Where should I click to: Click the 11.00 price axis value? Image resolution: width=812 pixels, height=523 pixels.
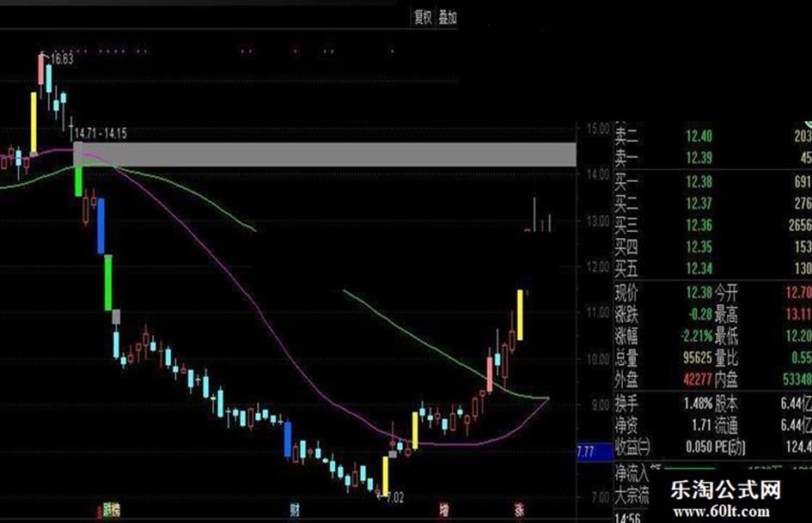click(597, 313)
